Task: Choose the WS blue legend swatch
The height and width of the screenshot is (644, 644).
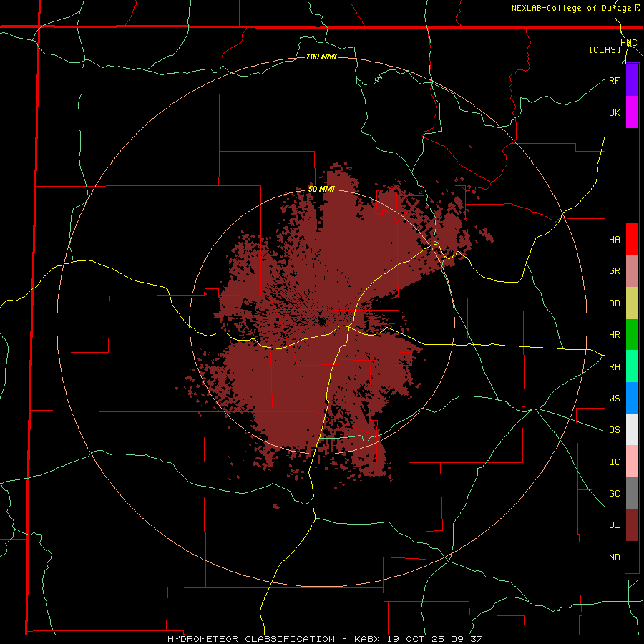Action: tap(632, 398)
